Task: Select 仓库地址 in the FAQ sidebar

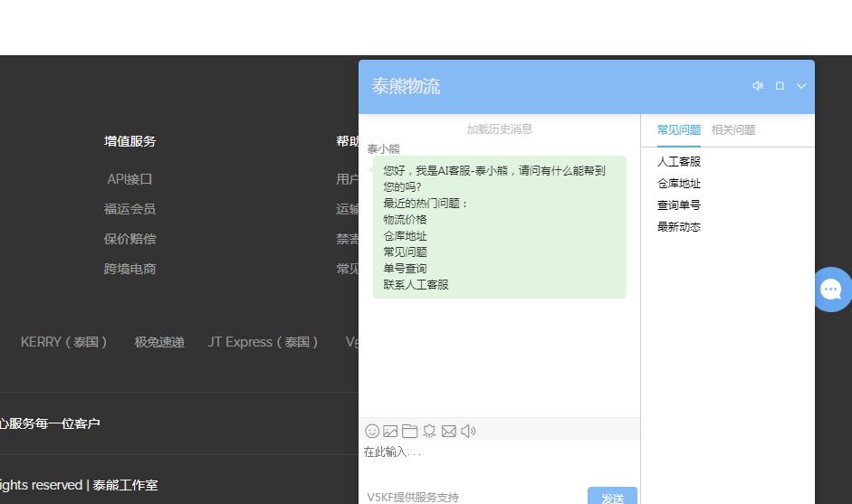Action: tap(679, 183)
